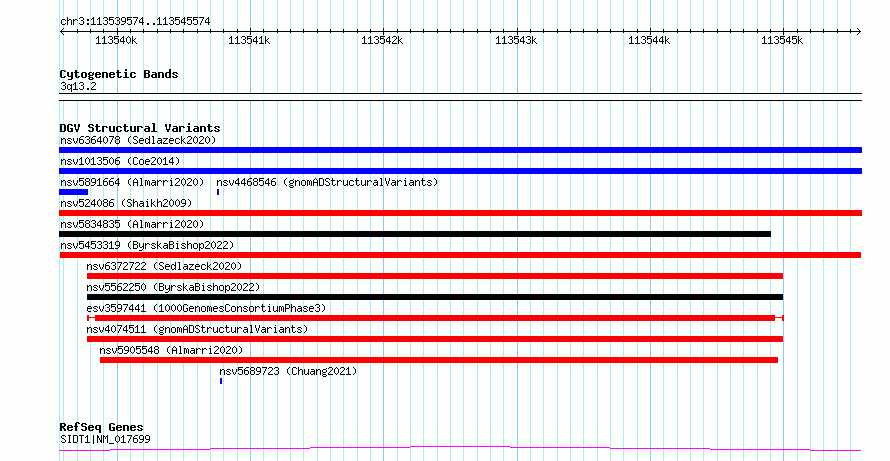The width and height of the screenshot is (890, 461).
Task: Open nsv5453319 (ByrskaBishop2022) label
Action: pyautogui.click(x=147, y=245)
